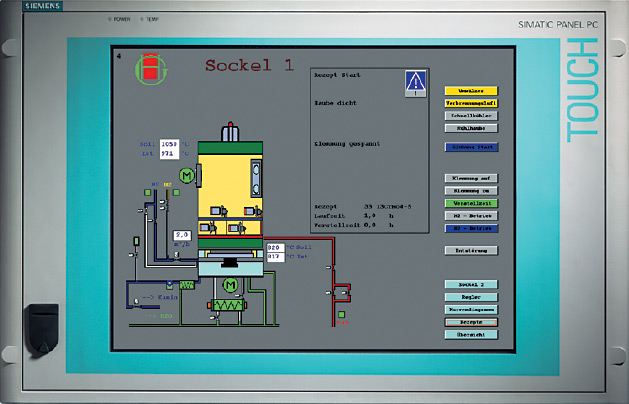The height and width of the screenshot is (404, 629).
Task: Open the Regler controller page
Action: [470, 297]
